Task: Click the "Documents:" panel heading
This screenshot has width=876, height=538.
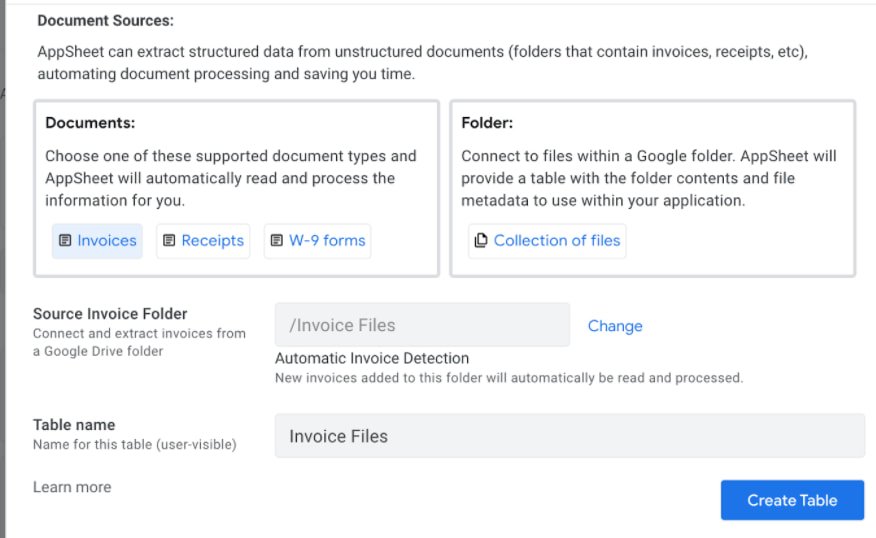Action: tap(90, 123)
